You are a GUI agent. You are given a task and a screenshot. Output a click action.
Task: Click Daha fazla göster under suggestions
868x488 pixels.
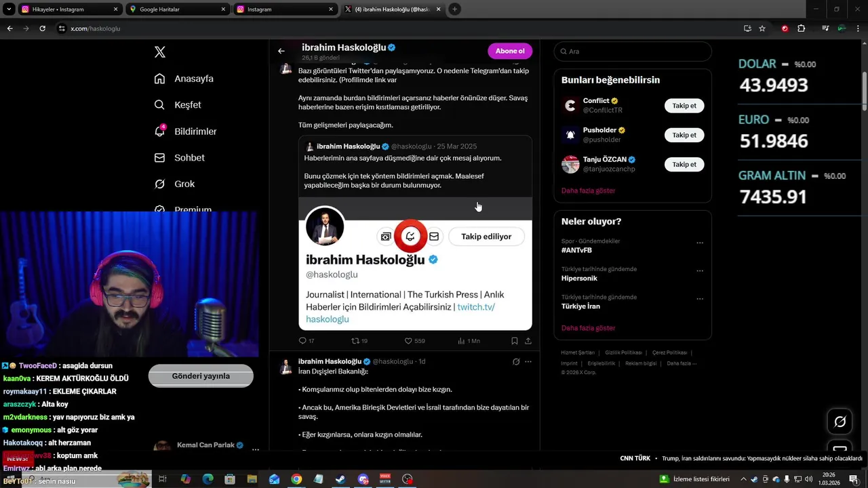click(x=588, y=191)
